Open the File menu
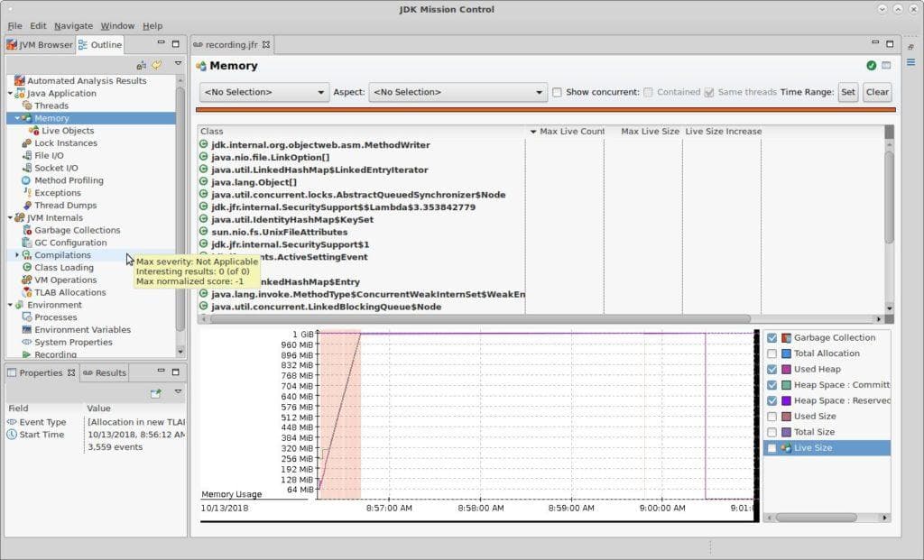The width and height of the screenshot is (924, 560). [14, 26]
